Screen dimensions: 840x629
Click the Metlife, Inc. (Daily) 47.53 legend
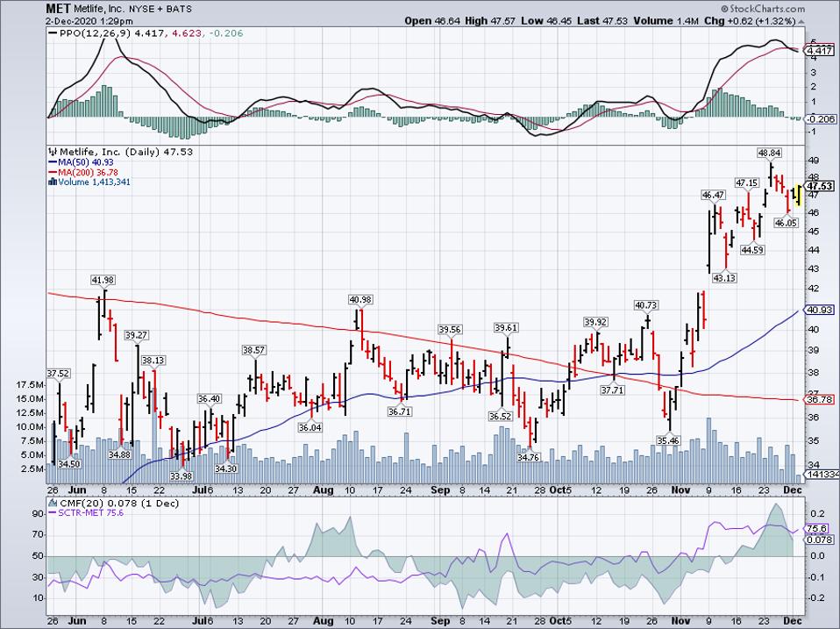(x=126, y=152)
